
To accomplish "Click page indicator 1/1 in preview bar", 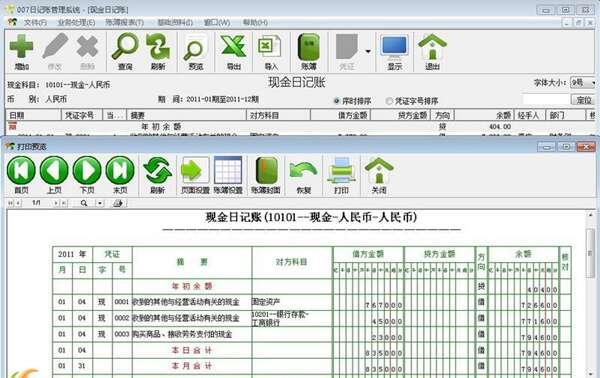I will point(36,203).
